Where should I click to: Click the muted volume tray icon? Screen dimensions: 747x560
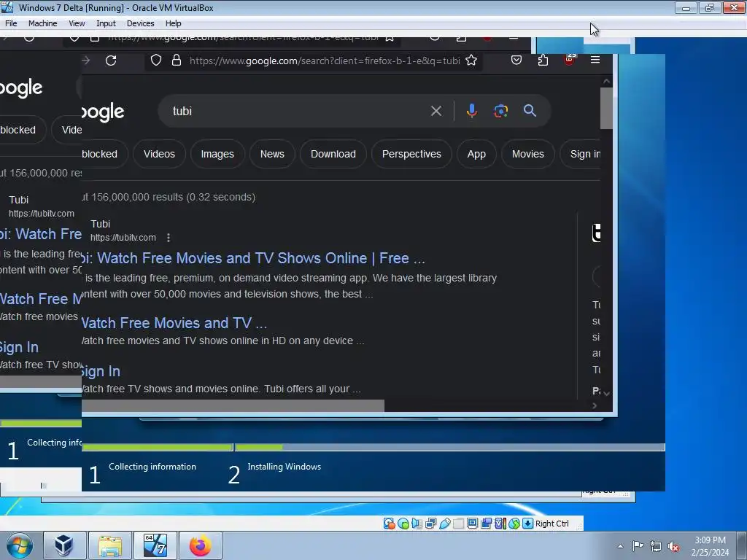(673, 546)
